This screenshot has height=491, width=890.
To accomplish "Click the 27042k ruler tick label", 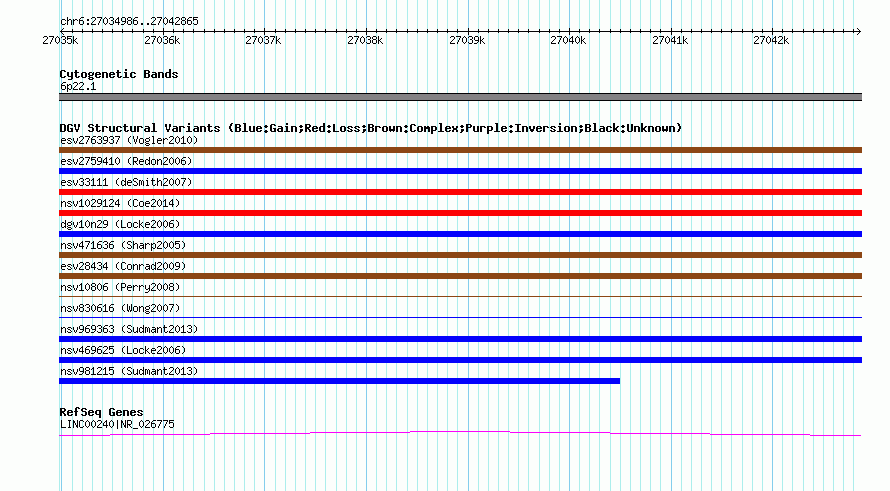I will [771, 40].
